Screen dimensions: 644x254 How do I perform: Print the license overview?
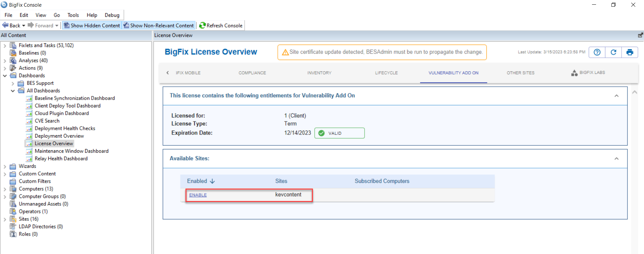click(630, 52)
